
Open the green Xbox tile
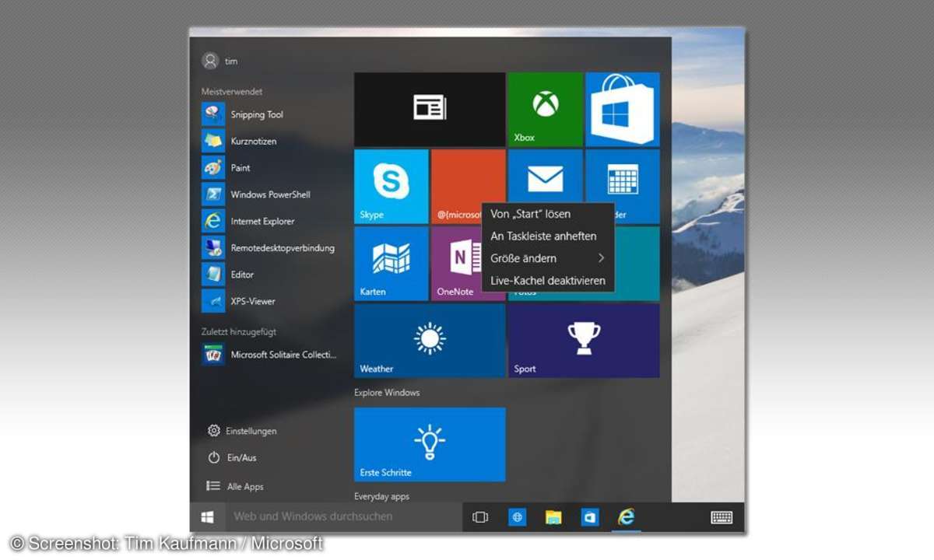tap(545, 110)
